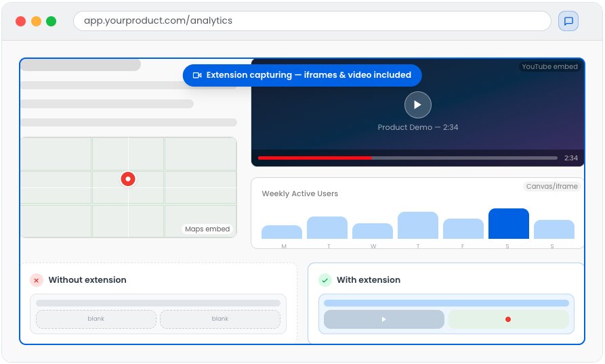Click the green check icon beside With extension

click(325, 280)
